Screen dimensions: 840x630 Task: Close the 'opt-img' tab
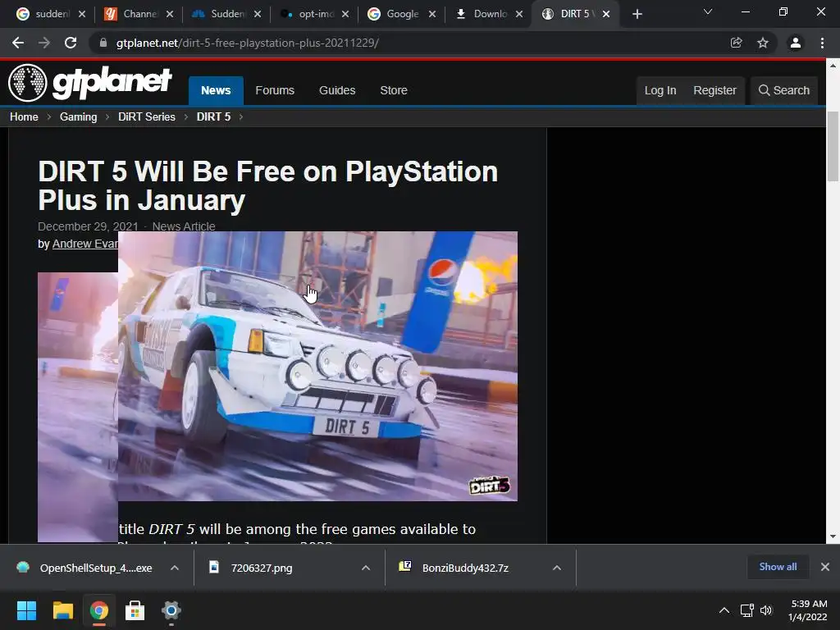(x=345, y=15)
